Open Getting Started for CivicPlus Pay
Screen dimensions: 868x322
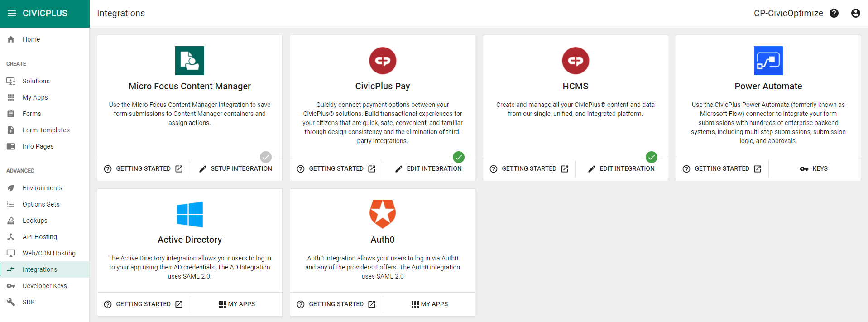(x=336, y=169)
